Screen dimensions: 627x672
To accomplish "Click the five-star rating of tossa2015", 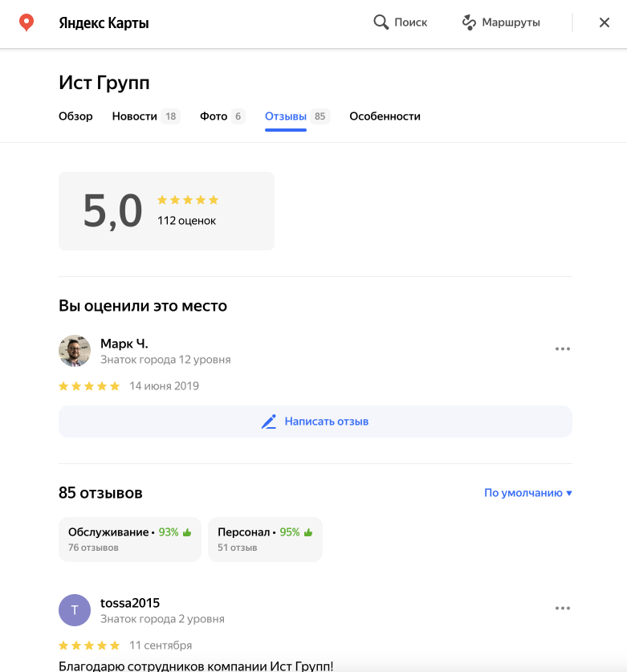I will click(89, 646).
